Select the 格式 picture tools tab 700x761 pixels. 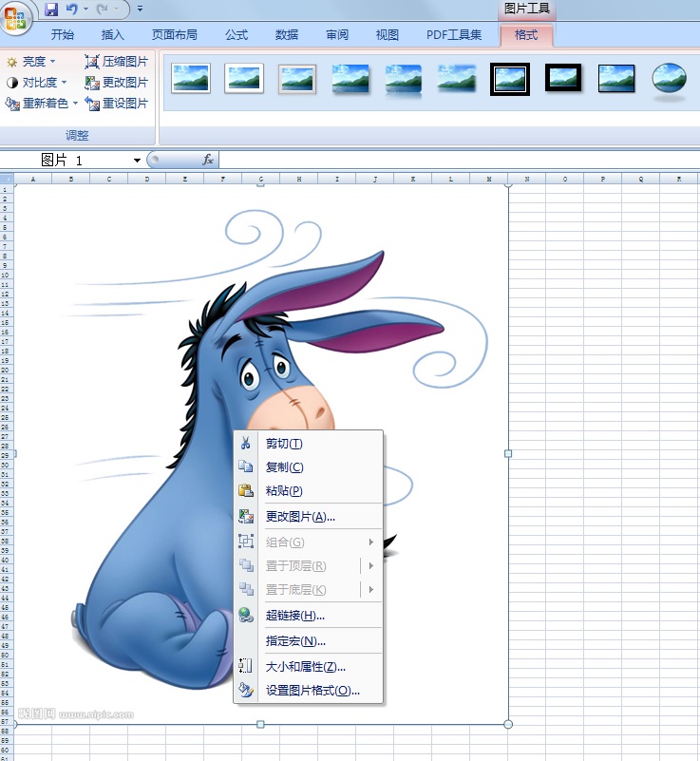point(526,35)
